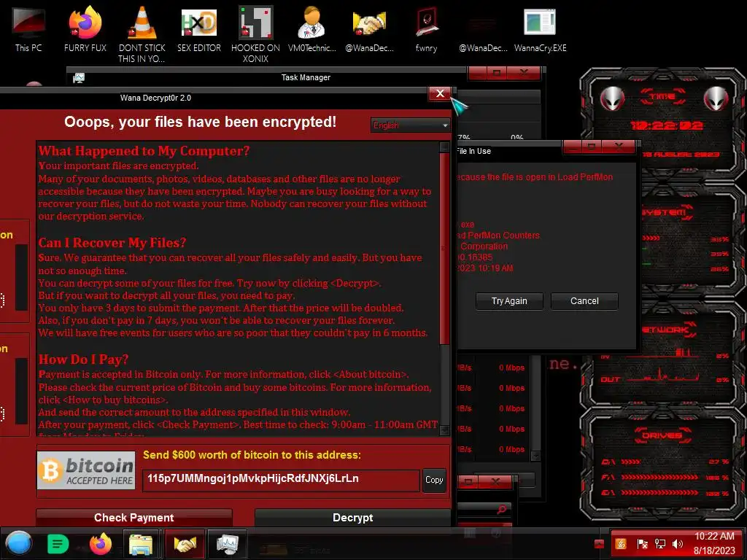Open the volume speaker tray icon
The image size is (747, 560).
point(678,544)
